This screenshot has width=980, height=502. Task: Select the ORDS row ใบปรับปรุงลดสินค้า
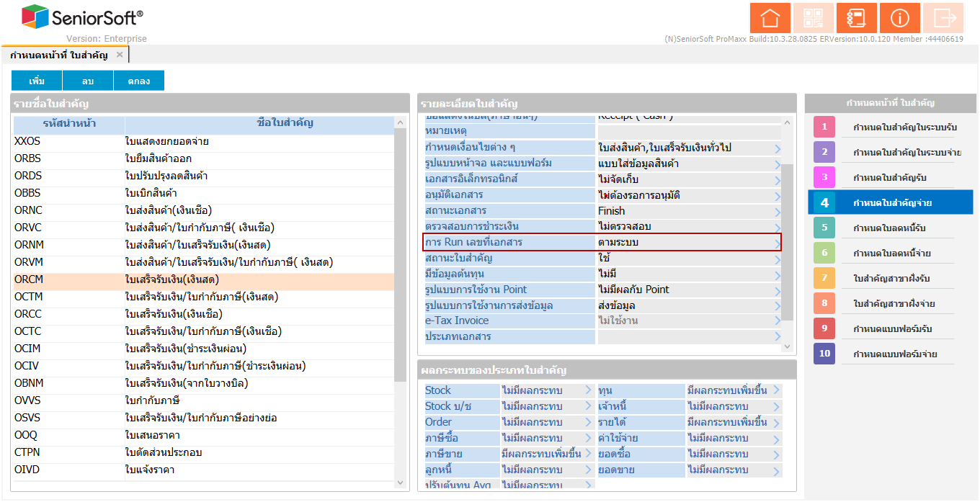point(203,176)
